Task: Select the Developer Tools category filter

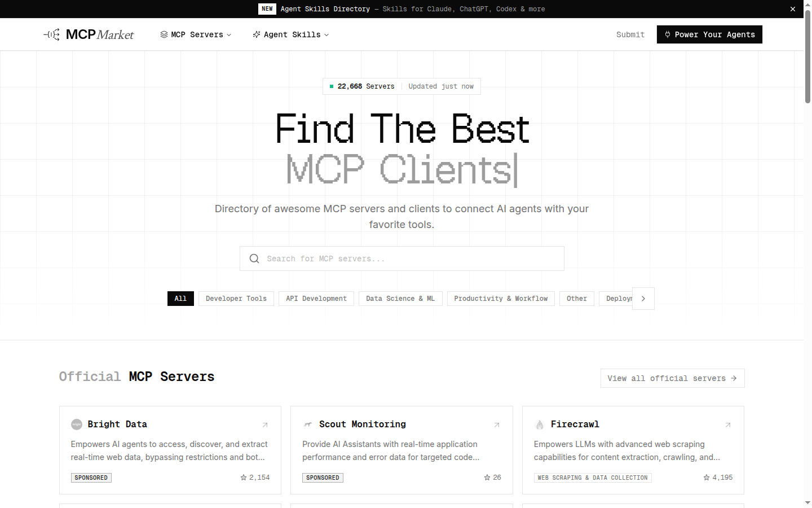Action: [236, 299]
